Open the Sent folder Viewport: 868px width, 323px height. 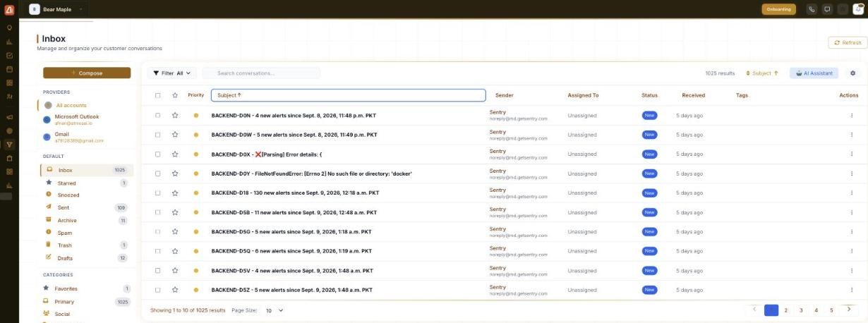coord(87,207)
